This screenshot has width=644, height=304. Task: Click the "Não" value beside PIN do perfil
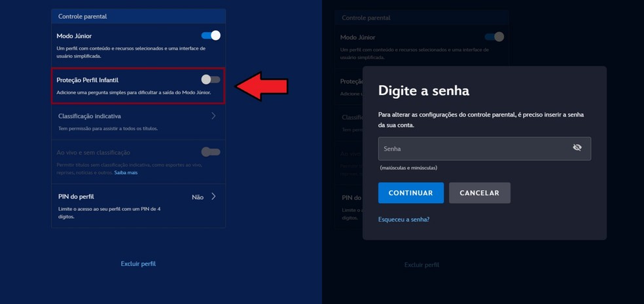click(x=198, y=197)
